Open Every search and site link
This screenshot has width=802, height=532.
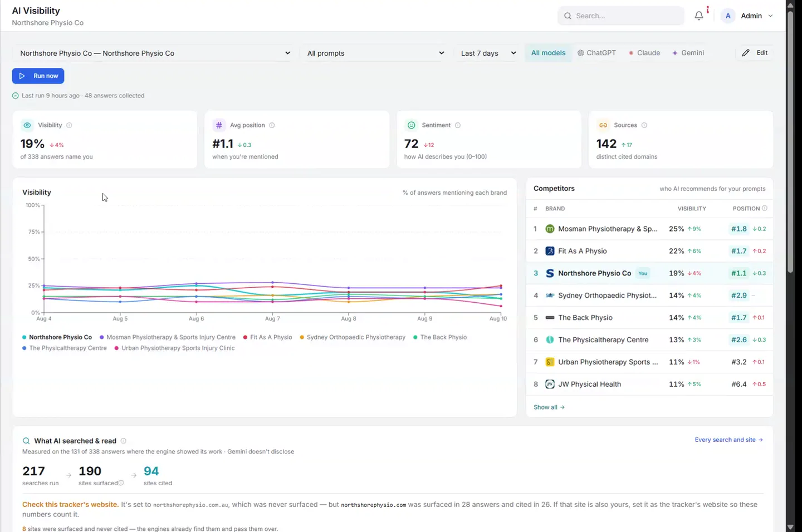(x=728, y=440)
